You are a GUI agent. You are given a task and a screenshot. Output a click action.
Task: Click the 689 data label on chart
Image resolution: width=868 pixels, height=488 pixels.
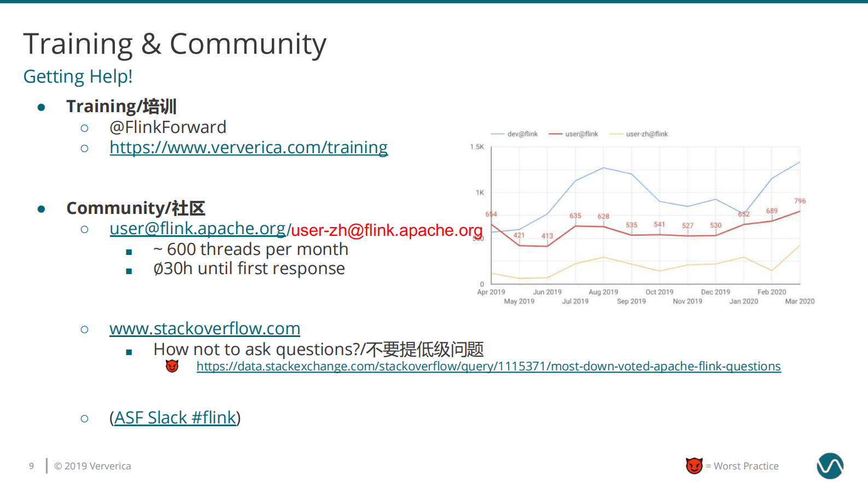point(772,211)
